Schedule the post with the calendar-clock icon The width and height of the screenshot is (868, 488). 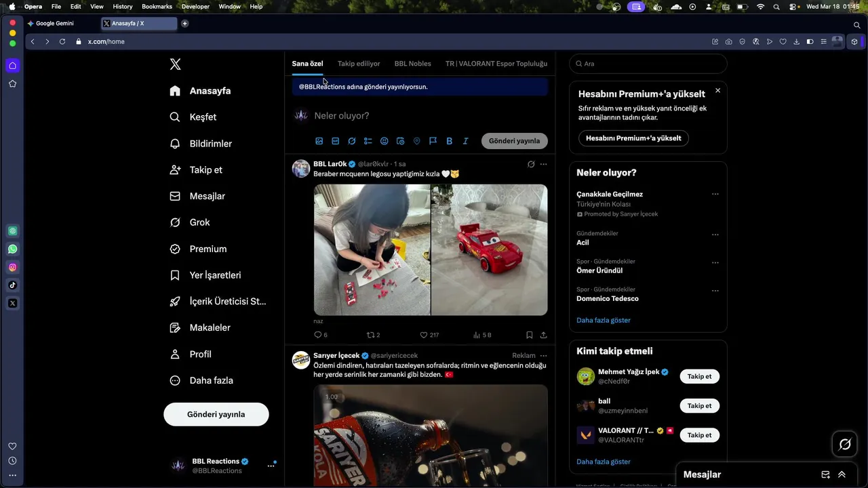point(400,141)
